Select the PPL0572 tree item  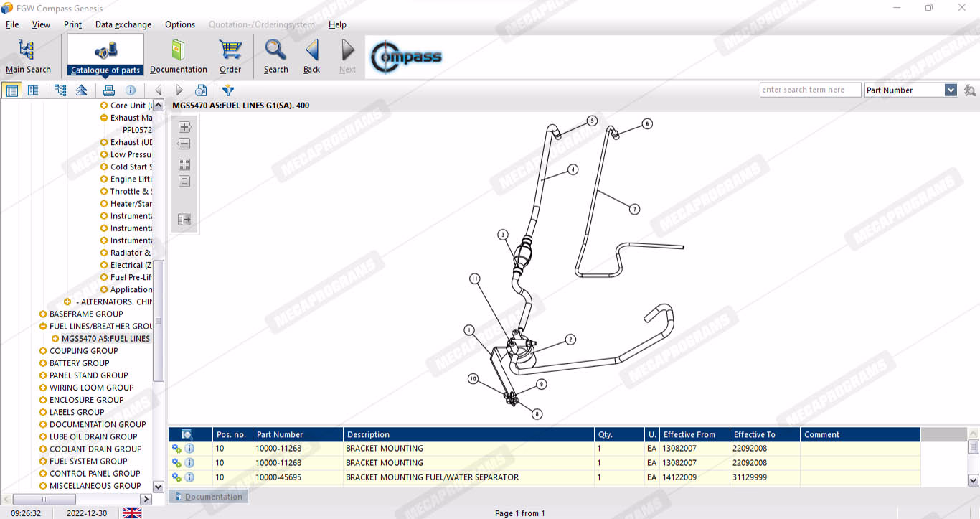click(x=137, y=130)
